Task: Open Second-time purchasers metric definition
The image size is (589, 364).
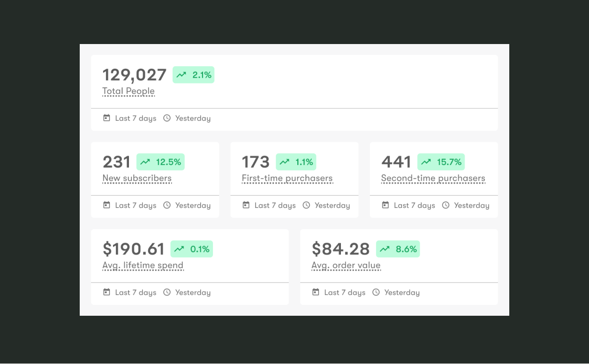Action: tap(433, 178)
